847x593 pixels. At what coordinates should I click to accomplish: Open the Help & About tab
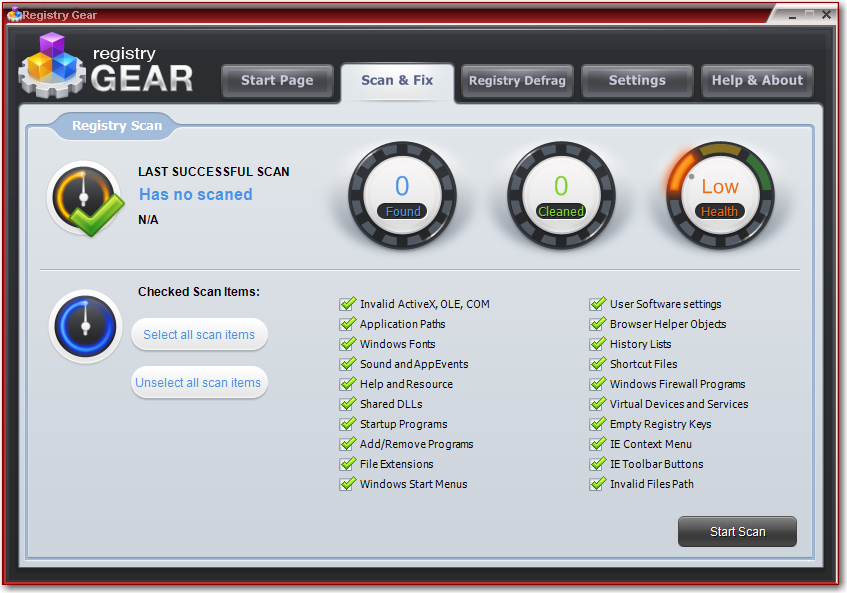click(757, 81)
